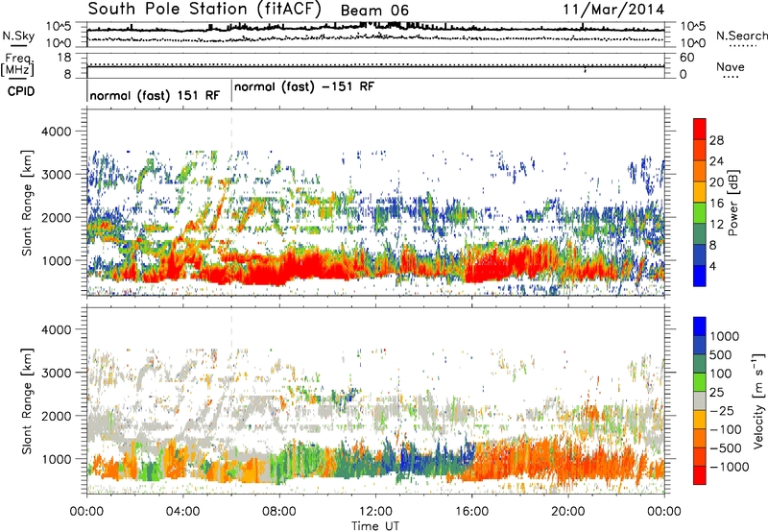Click the "18" tick on the frequency axis
The width and height of the screenshot is (768, 532).
[64, 58]
